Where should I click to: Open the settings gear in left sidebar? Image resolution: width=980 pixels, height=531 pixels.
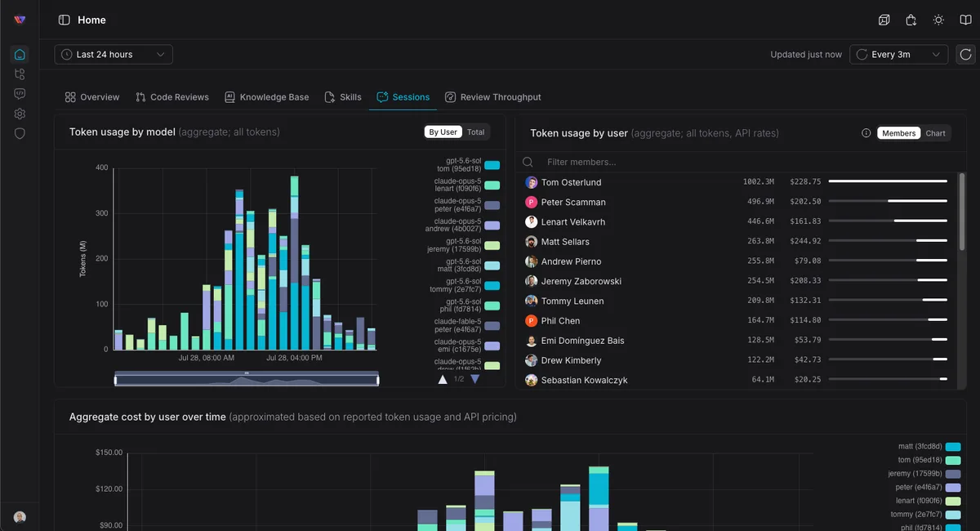click(20, 114)
